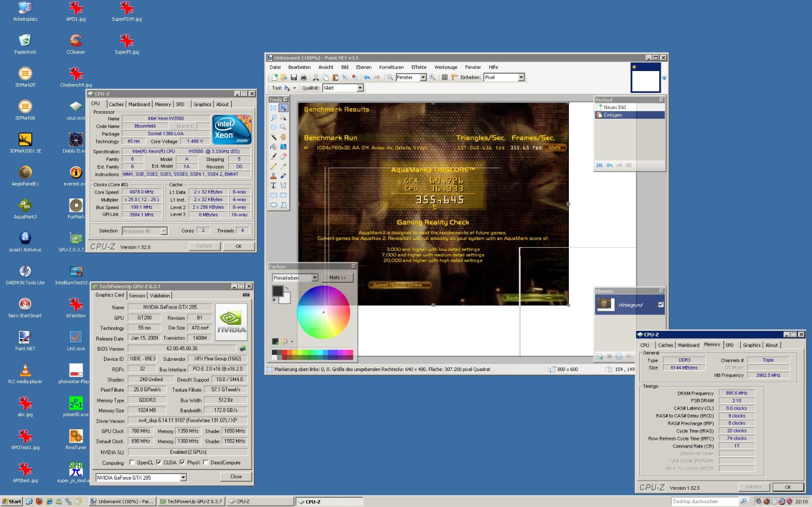Open the Tool chooser dropdown arrow
This screenshot has width=812, height=507.
[294, 88]
